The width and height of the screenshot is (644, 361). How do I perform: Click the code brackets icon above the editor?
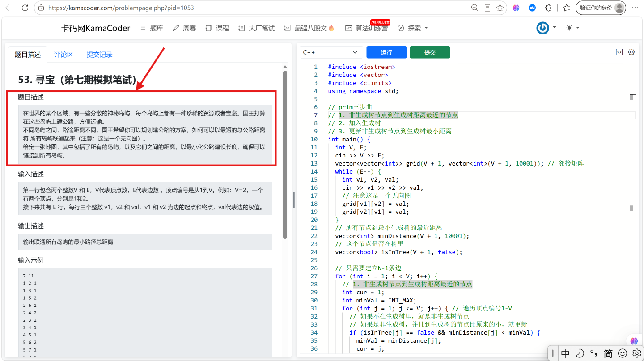point(619,52)
